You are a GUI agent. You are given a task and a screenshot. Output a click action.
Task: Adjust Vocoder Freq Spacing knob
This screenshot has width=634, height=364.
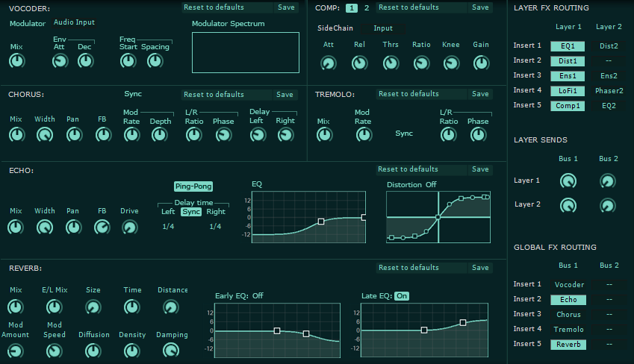pos(155,61)
